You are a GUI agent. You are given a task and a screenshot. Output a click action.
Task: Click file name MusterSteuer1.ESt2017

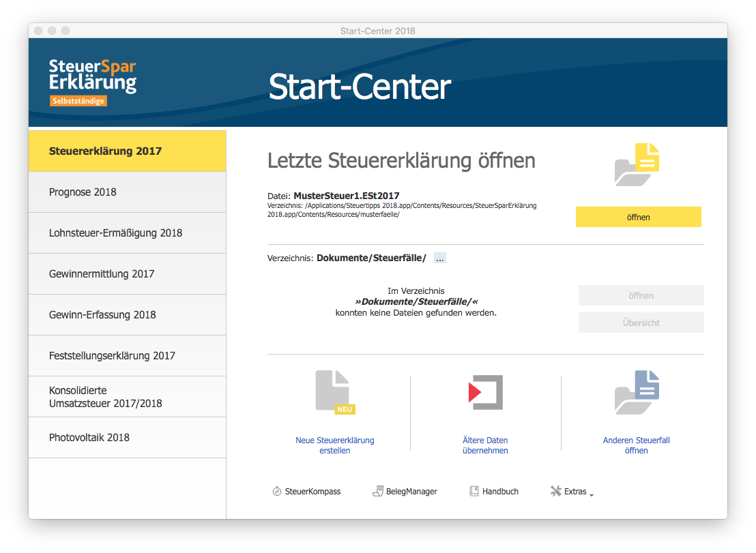(346, 196)
